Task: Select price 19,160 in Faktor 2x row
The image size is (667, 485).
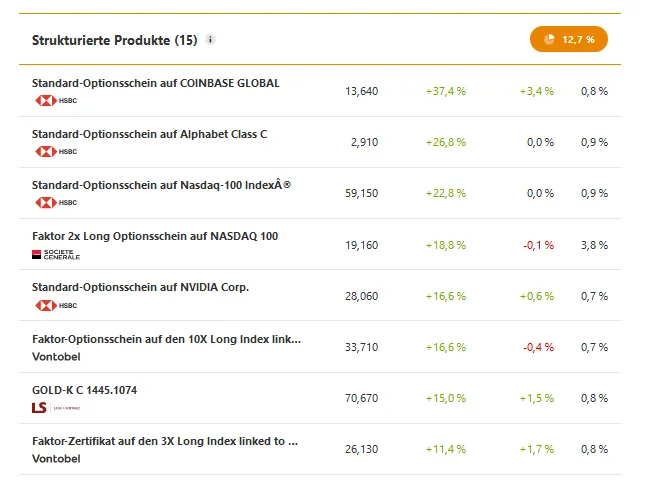Action: (x=362, y=245)
